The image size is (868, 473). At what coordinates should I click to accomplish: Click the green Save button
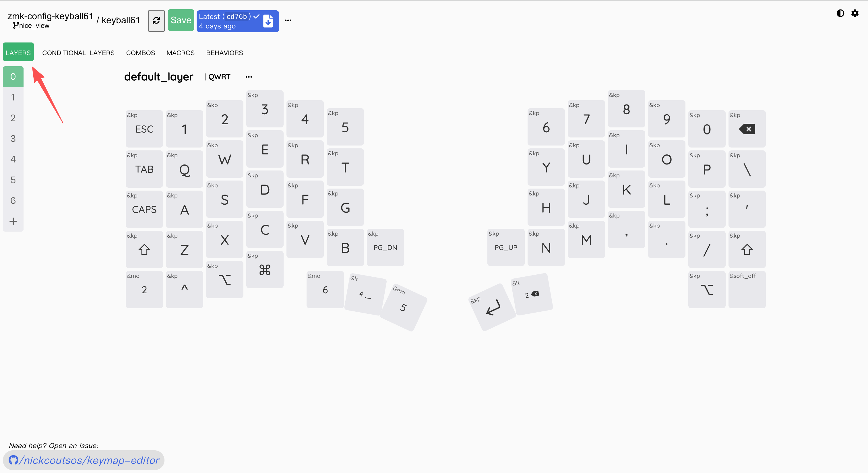point(181,20)
